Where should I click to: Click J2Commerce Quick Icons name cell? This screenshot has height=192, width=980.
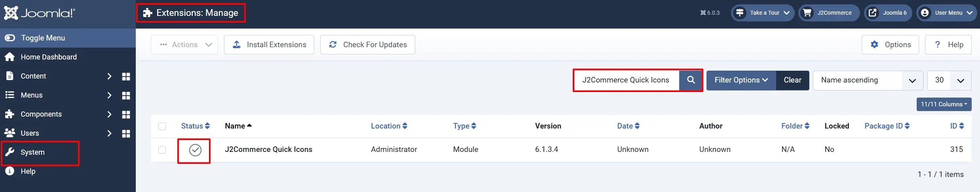pos(268,149)
